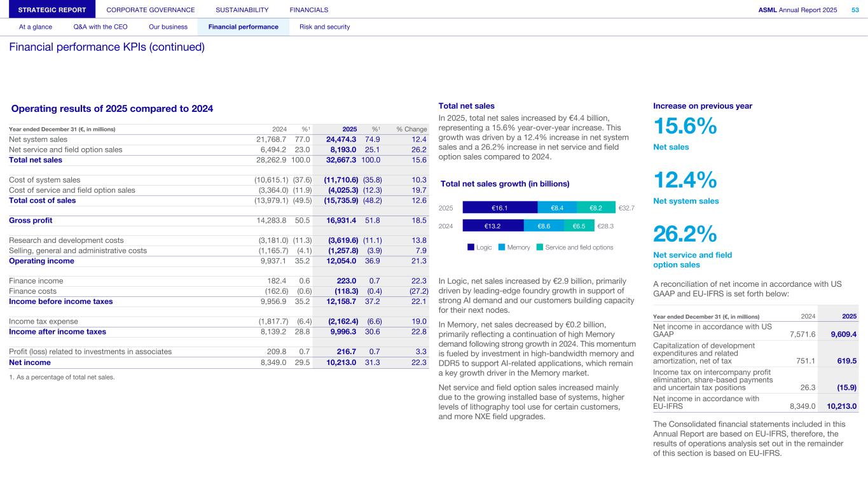
Task: Go to the Sustainability section tab
Action: pyautogui.click(x=242, y=10)
